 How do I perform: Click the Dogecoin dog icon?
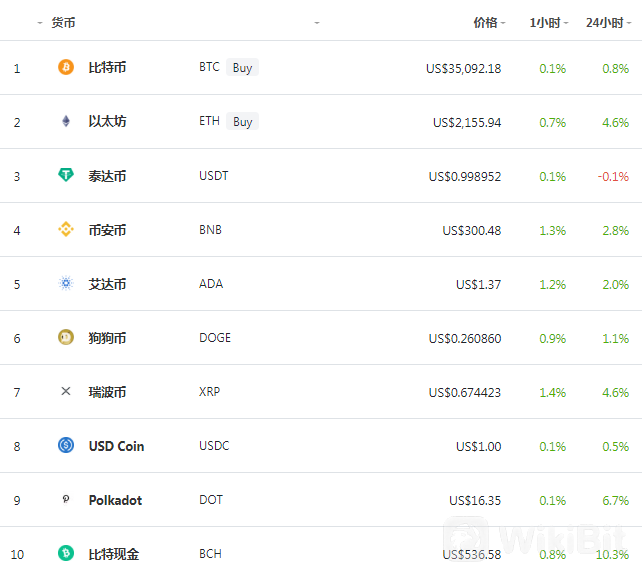66,337
